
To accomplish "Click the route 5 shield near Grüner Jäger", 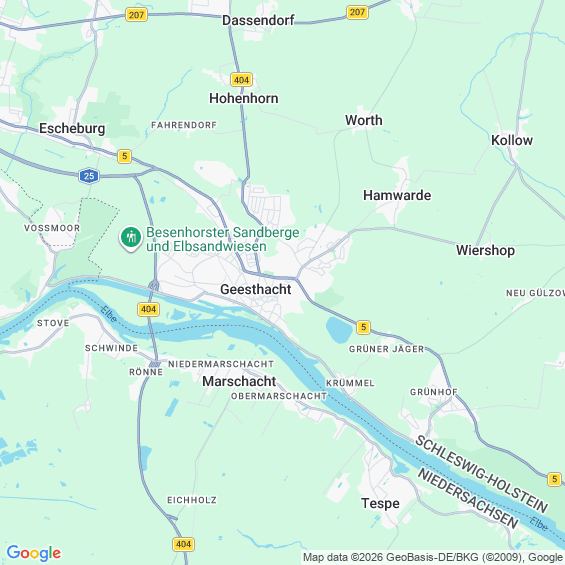I will tap(363, 327).
